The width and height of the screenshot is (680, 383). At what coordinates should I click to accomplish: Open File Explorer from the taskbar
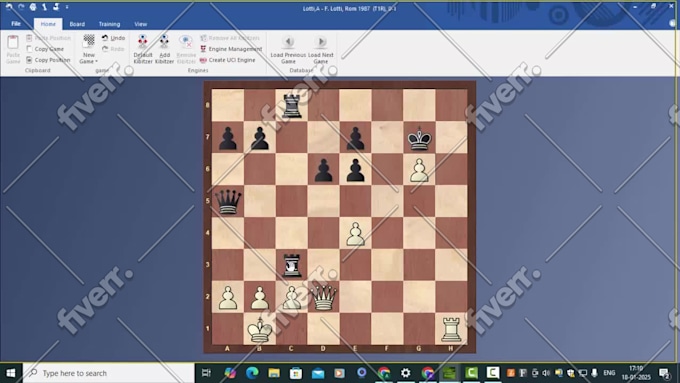pos(274,373)
